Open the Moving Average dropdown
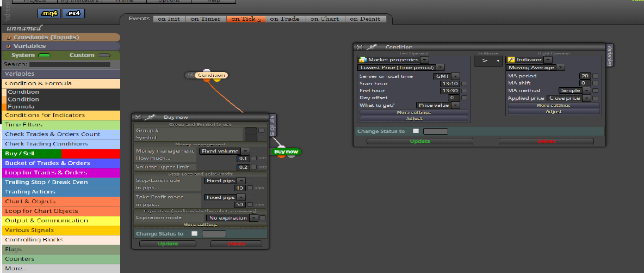This screenshot has width=644, height=273. pyautogui.click(x=560, y=67)
